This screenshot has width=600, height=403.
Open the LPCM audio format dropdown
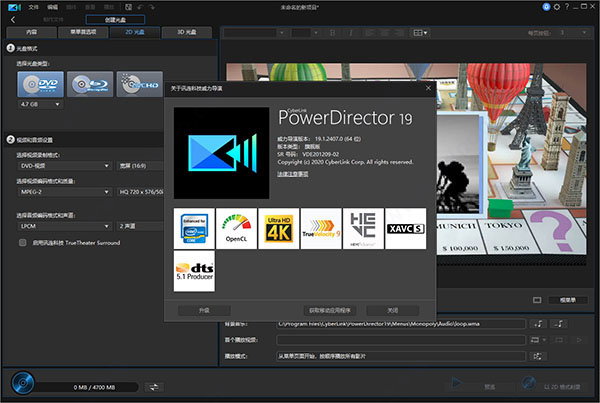coord(65,226)
